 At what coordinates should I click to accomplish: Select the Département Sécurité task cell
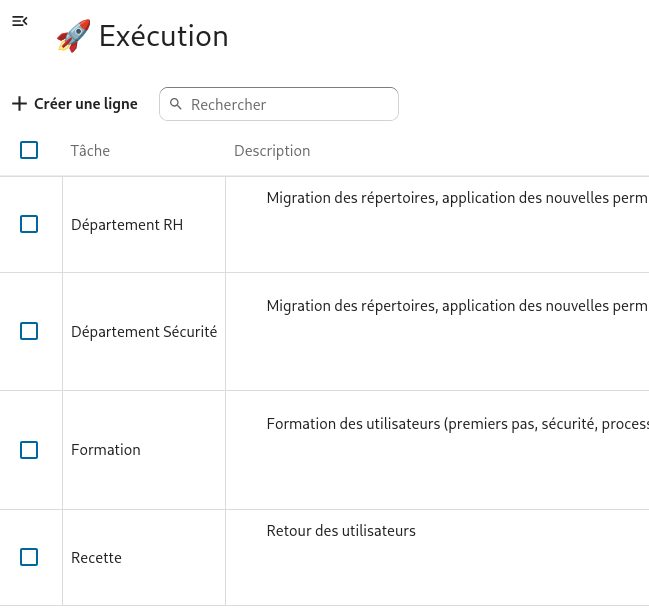(144, 332)
